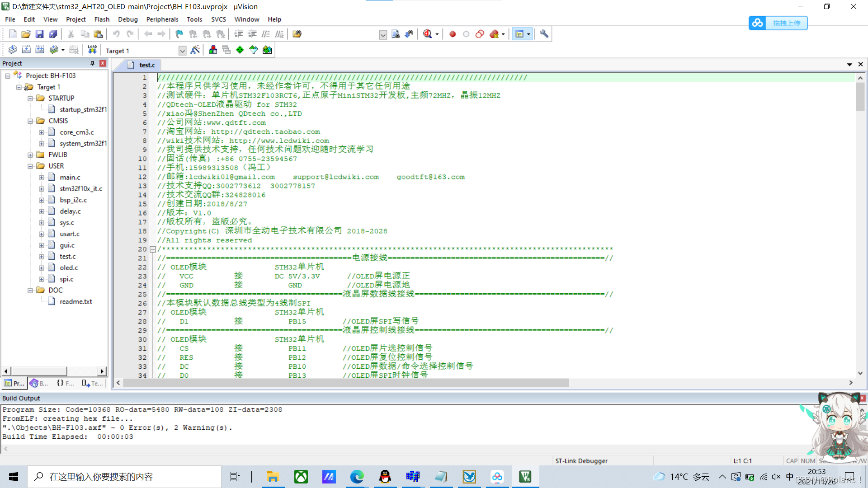
Task: Collapse code fold at line 20
Action: coord(153,249)
